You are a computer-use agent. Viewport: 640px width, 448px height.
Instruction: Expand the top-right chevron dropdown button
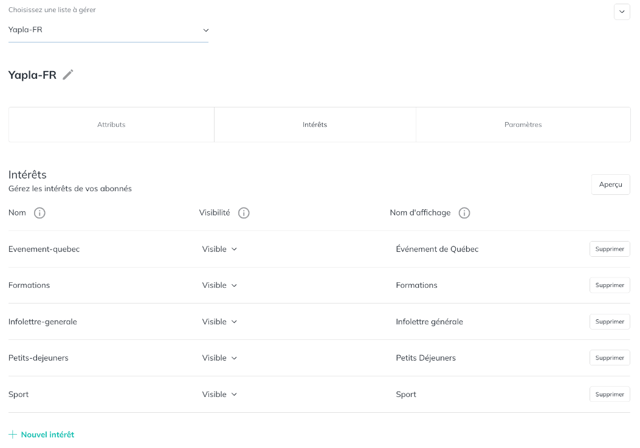pos(622,12)
